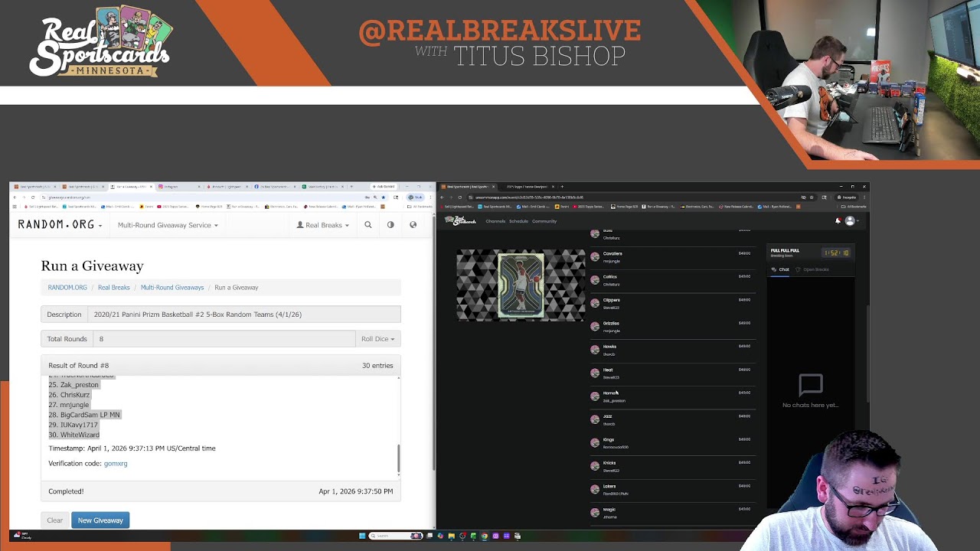
Task: Switch to the Instagram browser tab
Action: (180, 187)
